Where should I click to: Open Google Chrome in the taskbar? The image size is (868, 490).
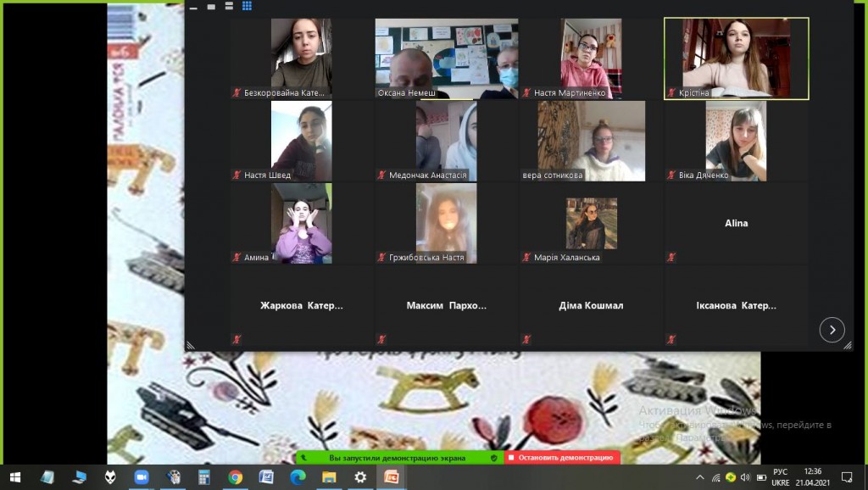(235, 477)
